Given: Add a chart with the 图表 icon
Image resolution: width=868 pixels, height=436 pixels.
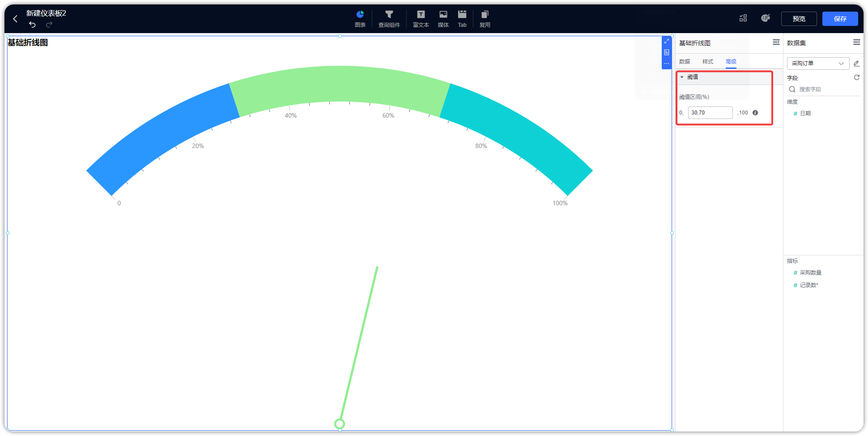Looking at the screenshot, I should coord(360,19).
